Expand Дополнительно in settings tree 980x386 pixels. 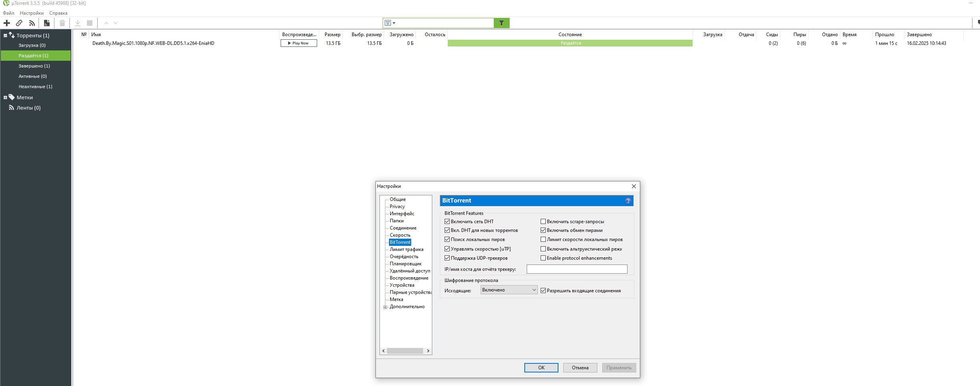385,307
